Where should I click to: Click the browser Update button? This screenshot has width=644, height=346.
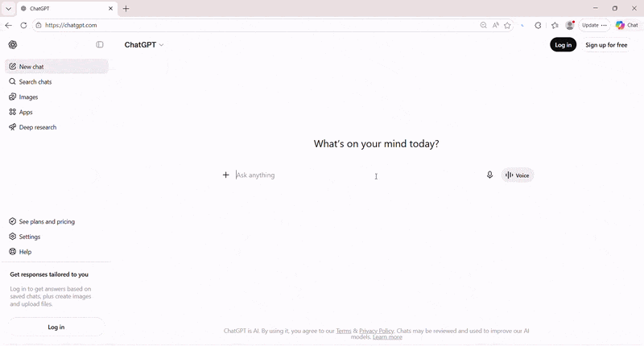[x=594, y=26]
